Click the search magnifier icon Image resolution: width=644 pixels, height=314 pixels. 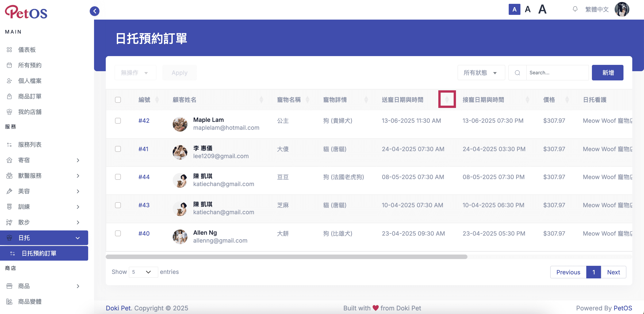[x=517, y=73]
